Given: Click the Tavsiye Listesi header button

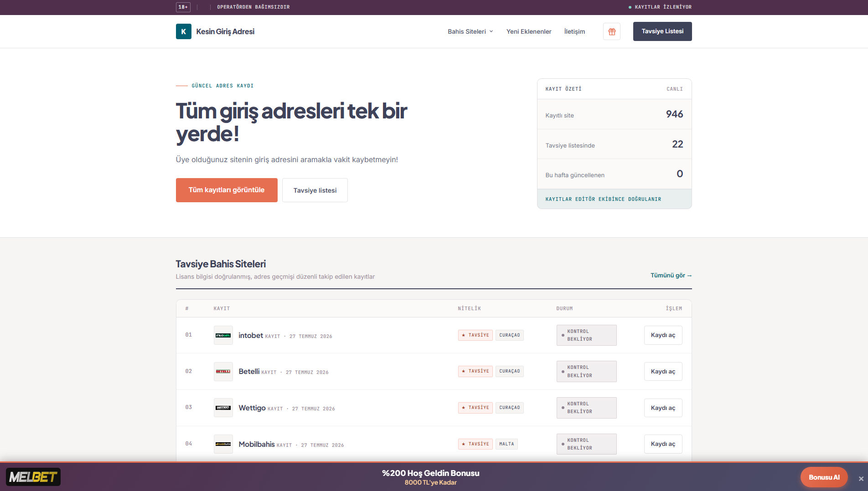Looking at the screenshot, I should point(662,31).
